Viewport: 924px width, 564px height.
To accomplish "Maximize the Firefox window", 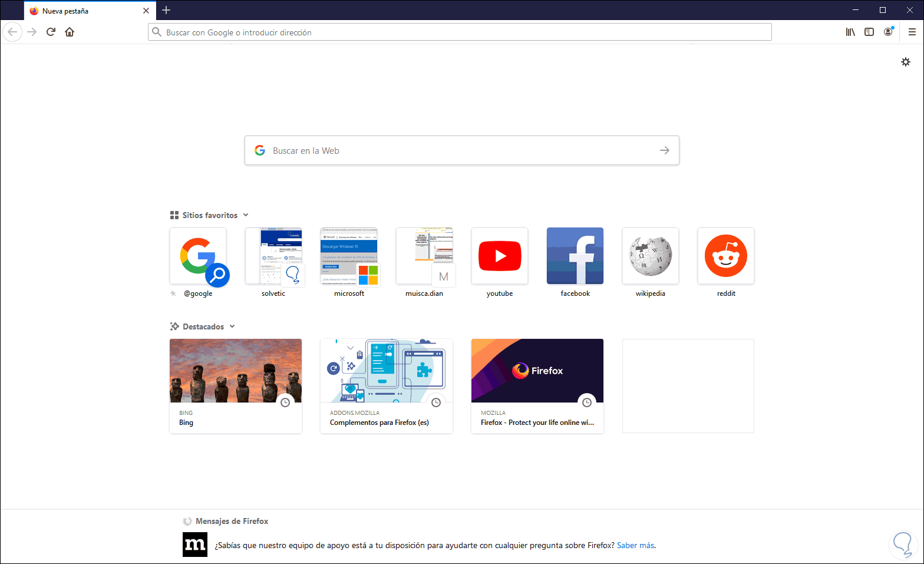I will [x=883, y=10].
